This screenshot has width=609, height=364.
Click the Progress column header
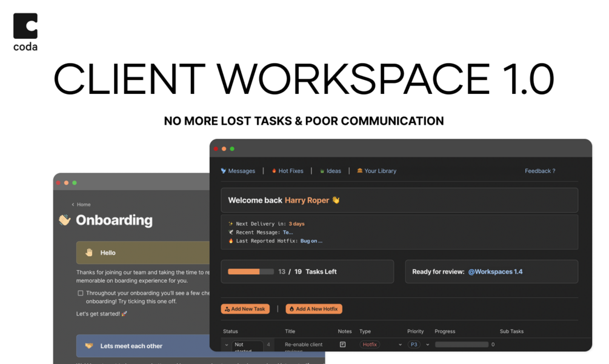[x=445, y=331]
